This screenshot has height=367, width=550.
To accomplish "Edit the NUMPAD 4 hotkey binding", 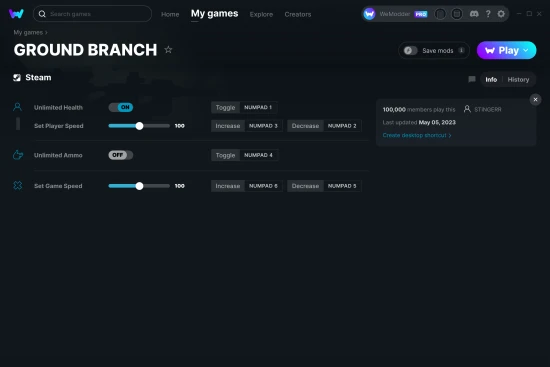I will point(259,155).
